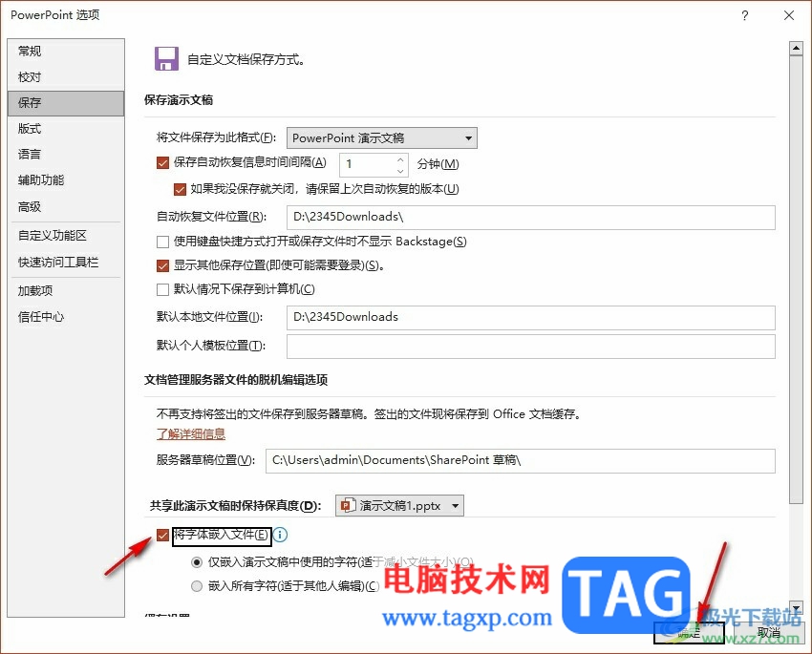The height and width of the screenshot is (654, 812).
Task: Increase the autorecover minutes value
Action: 400,158
